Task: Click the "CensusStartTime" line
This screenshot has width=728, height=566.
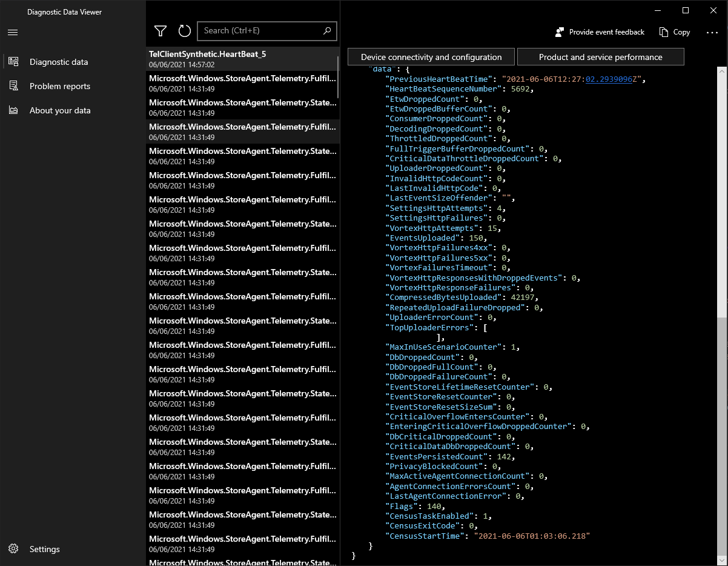Action: 488,536
